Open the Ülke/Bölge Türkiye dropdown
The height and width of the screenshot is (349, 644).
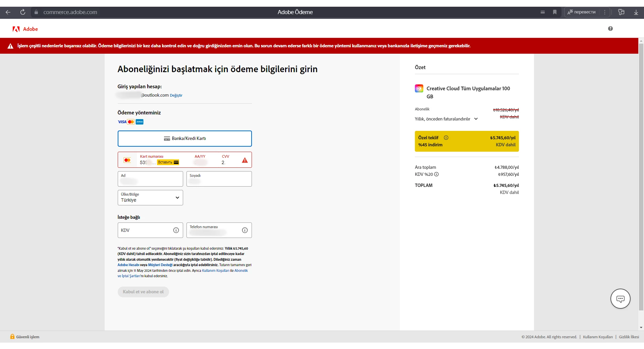click(x=150, y=198)
